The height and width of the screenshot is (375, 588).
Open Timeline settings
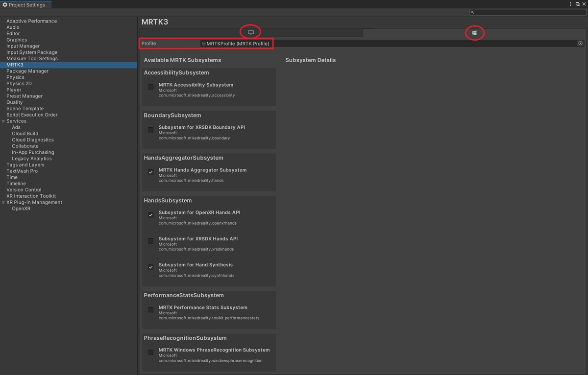click(16, 184)
